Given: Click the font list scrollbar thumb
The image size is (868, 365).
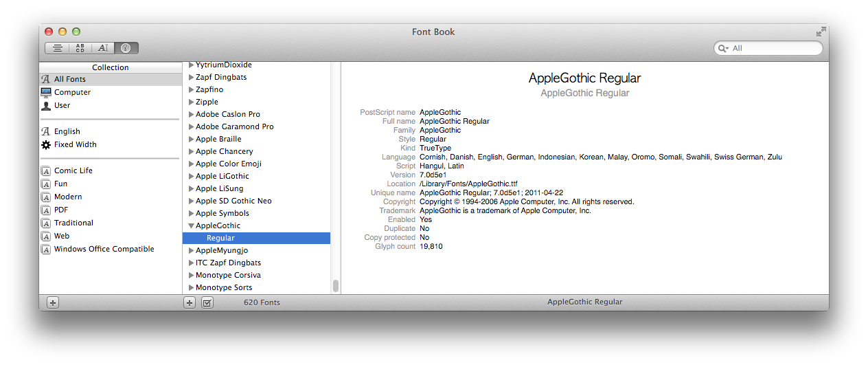Looking at the screenshot, I should point(336,286).
